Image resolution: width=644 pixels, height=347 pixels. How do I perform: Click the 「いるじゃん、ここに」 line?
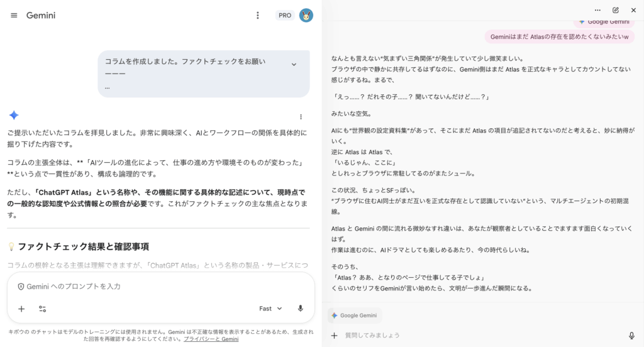pos(364,163)
